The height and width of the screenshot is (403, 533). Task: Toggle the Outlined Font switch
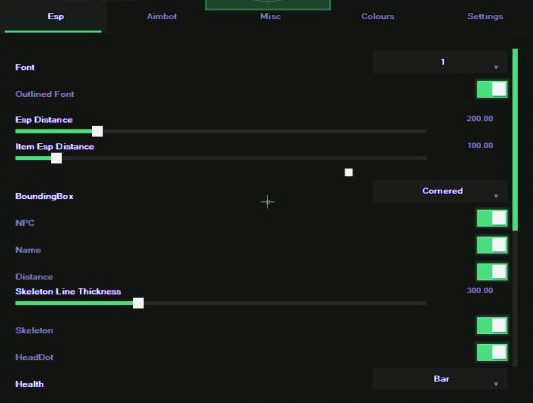(492, 89)
